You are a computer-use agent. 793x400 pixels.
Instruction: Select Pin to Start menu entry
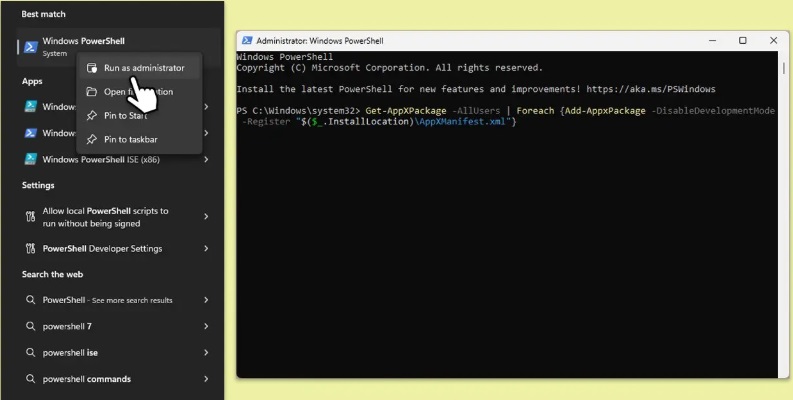[139, 115]
